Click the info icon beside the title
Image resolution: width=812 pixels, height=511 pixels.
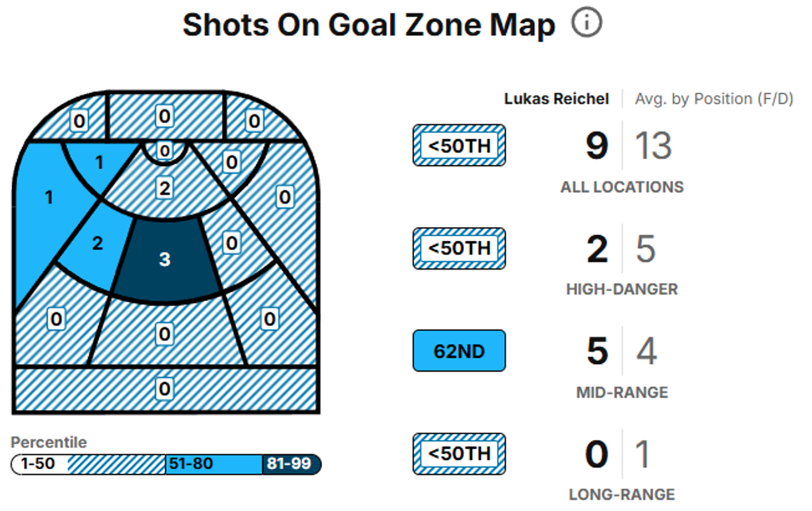[586, 24]
